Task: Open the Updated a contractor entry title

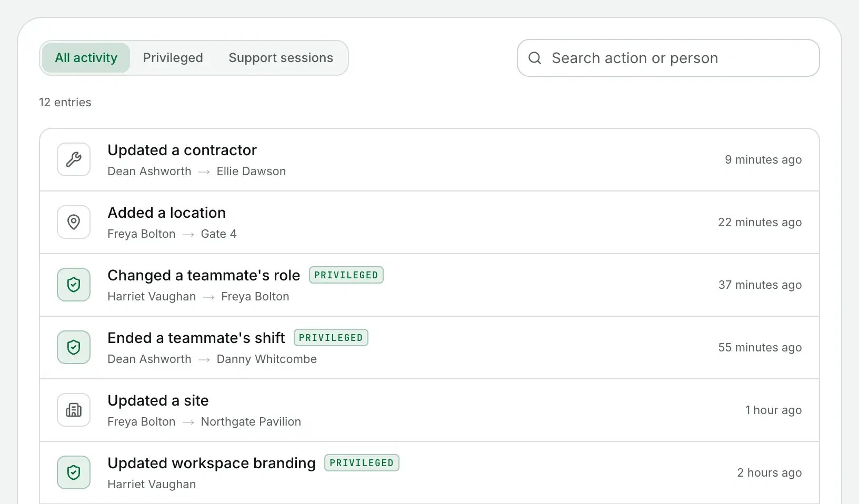Action: [182, 150]
